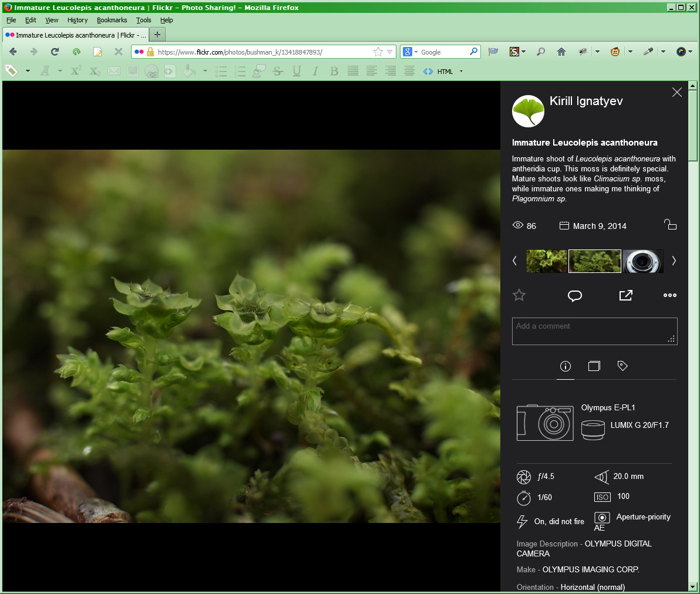Image resolution: width=700 pixels, height=594 pixels.
Task: Favorite this photo with the star
Action: [x=519, y=295]
